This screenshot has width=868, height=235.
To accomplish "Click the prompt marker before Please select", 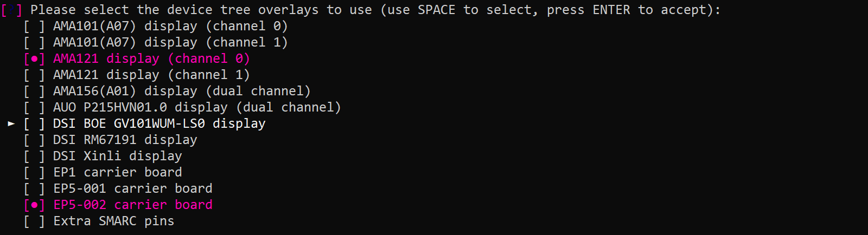I will pos(11,10).
